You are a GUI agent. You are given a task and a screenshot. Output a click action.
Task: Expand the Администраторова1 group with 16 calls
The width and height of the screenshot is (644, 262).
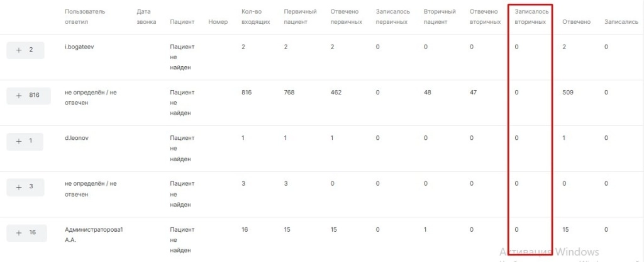25,232
